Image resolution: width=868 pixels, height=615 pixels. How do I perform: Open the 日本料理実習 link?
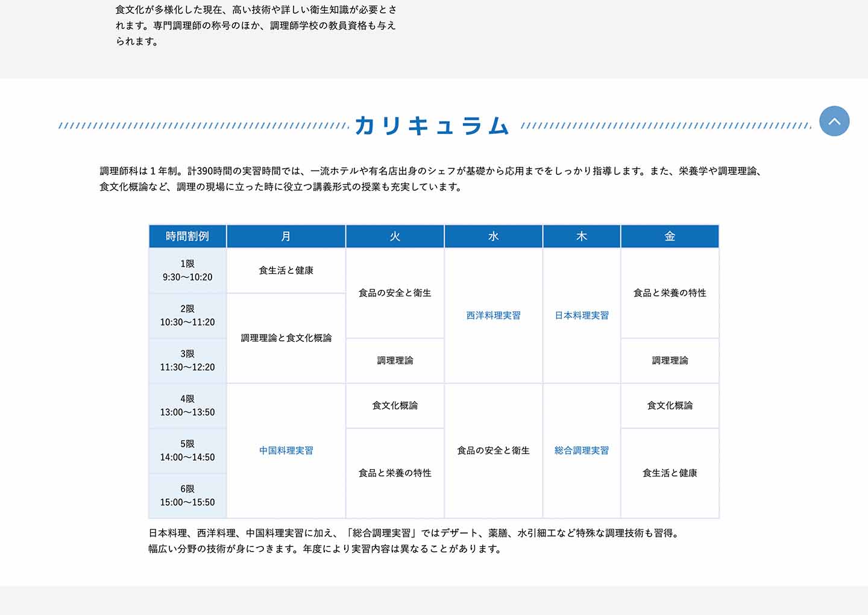tap(582, 315)
